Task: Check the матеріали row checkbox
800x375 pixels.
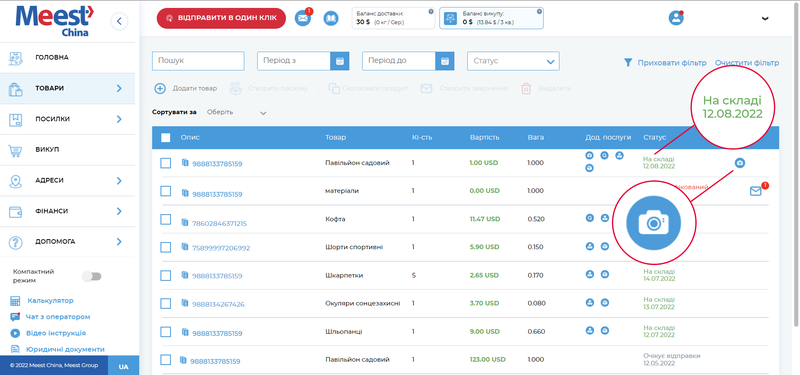Action: tap(165, 191)
